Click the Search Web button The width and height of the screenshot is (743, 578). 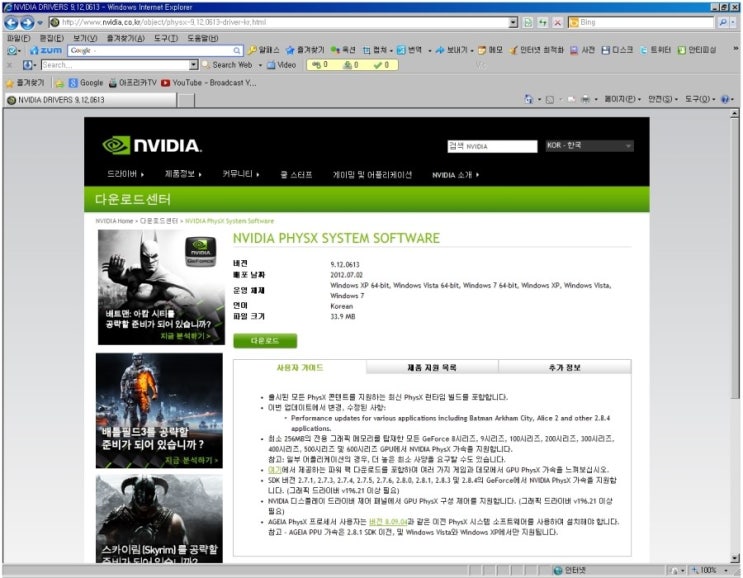227,65
